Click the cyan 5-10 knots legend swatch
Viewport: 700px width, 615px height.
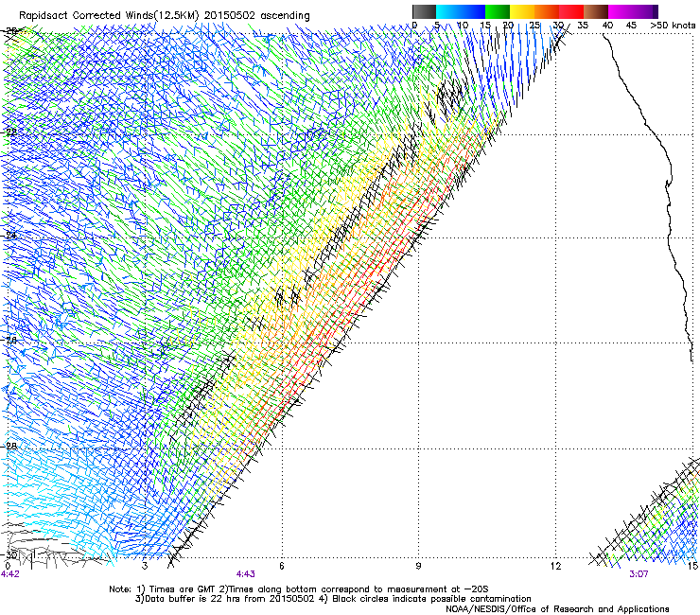tap(448, 11)
